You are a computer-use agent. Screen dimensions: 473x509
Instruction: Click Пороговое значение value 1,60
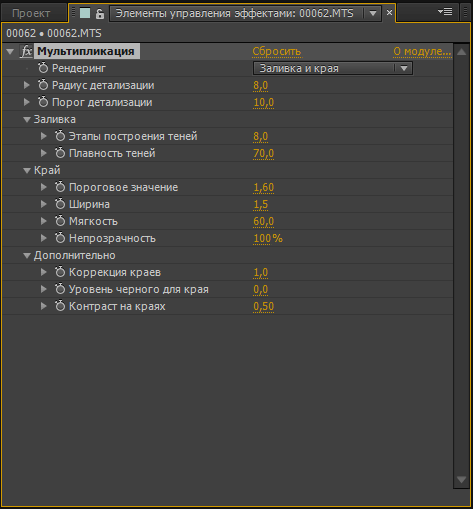(x=264, y=187)
